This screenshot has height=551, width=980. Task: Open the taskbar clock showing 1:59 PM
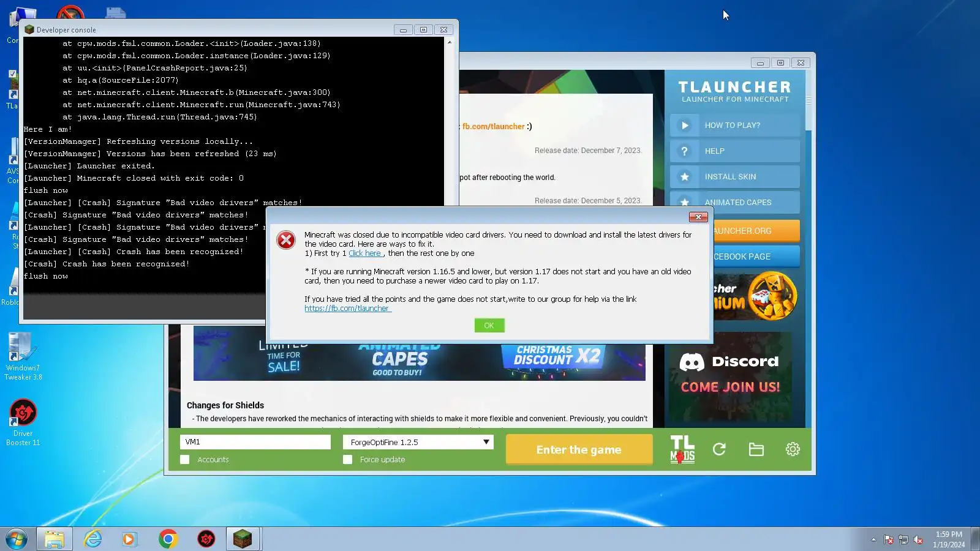[x=949, y=539]
